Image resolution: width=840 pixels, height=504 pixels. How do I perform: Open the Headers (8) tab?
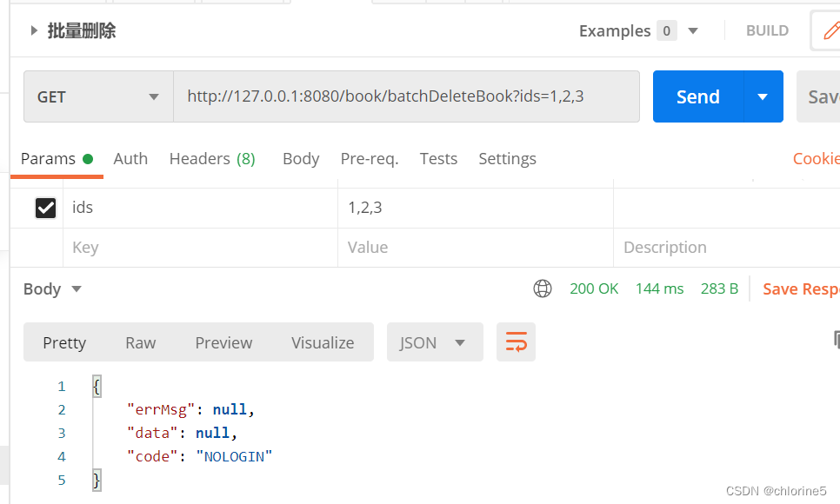(212, 159)
